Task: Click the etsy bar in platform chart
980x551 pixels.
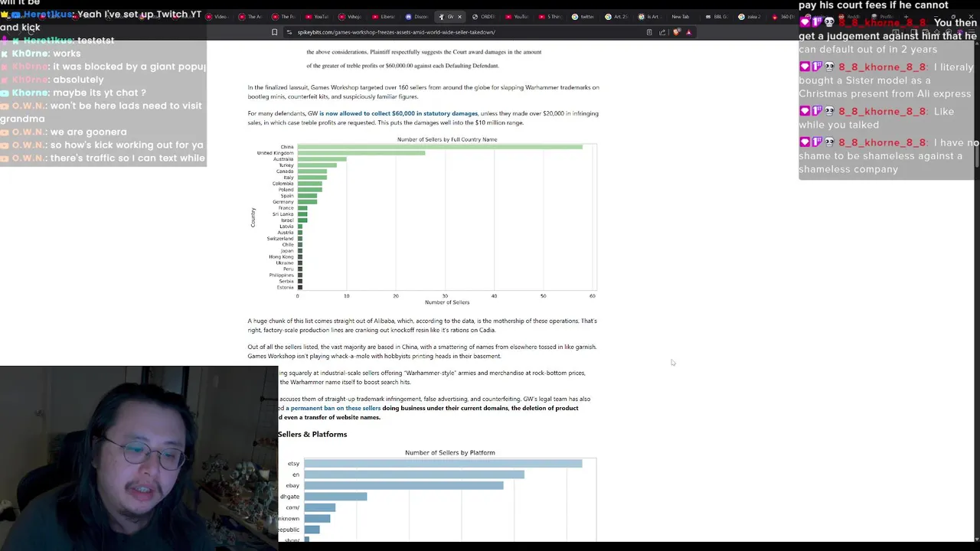Action: (443, 463)
